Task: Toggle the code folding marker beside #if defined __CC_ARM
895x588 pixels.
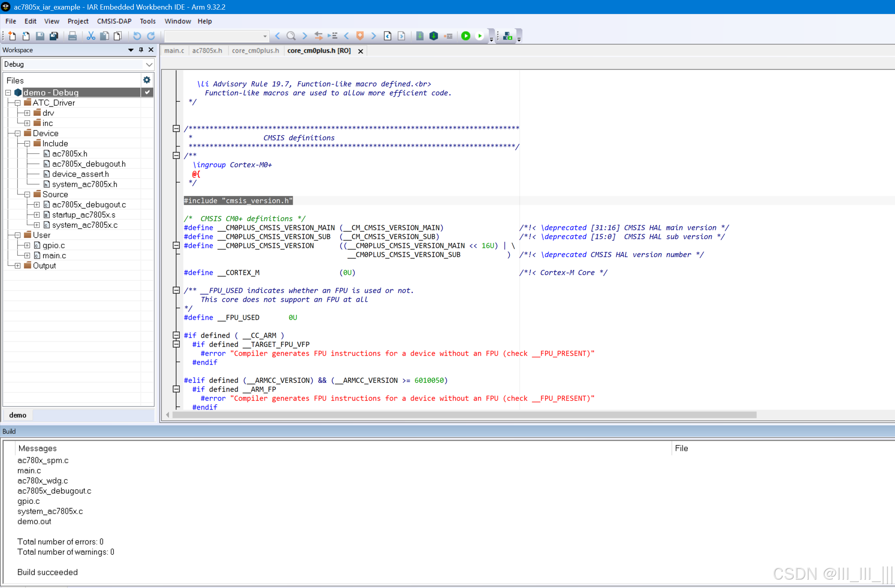Action: tap(177, 335)
